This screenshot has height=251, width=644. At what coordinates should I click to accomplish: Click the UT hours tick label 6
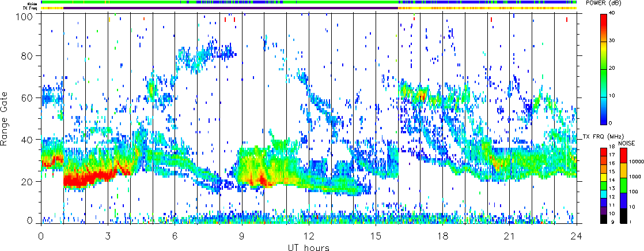pos(175,236)
